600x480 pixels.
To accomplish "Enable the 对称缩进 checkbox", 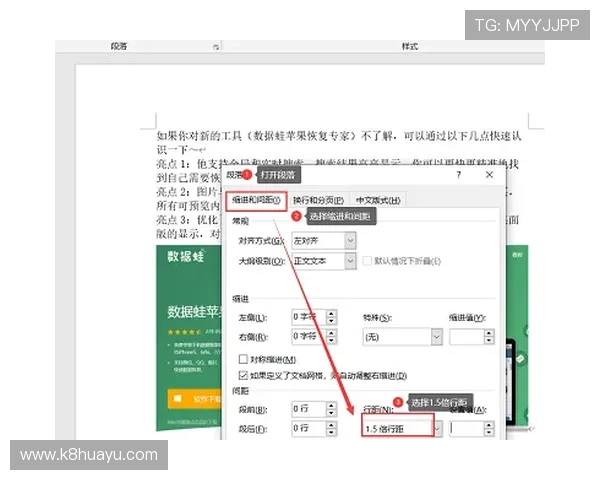I will [243, 359].
